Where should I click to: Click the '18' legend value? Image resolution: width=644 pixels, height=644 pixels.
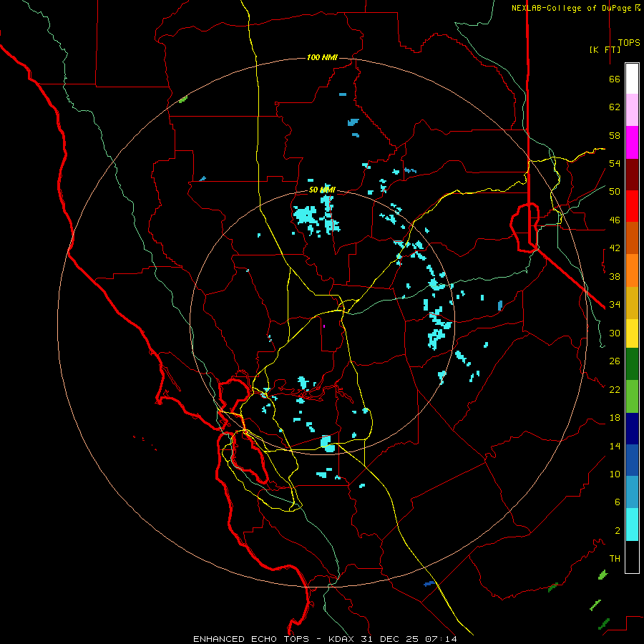pyautogui.click(x=615, y=418)
